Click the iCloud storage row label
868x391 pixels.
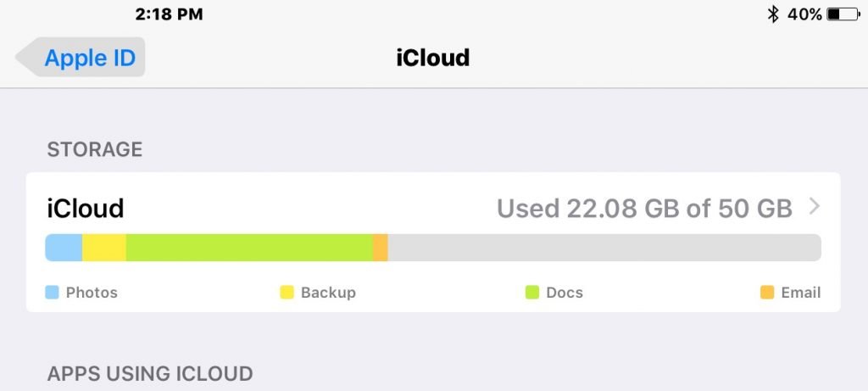(x=86, y=209)
